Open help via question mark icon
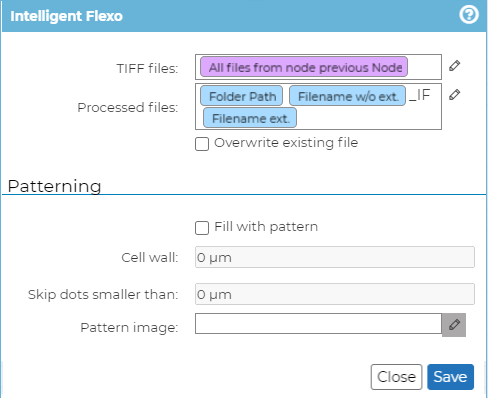The width and height of the screenshot is (488, 398). 469,15
